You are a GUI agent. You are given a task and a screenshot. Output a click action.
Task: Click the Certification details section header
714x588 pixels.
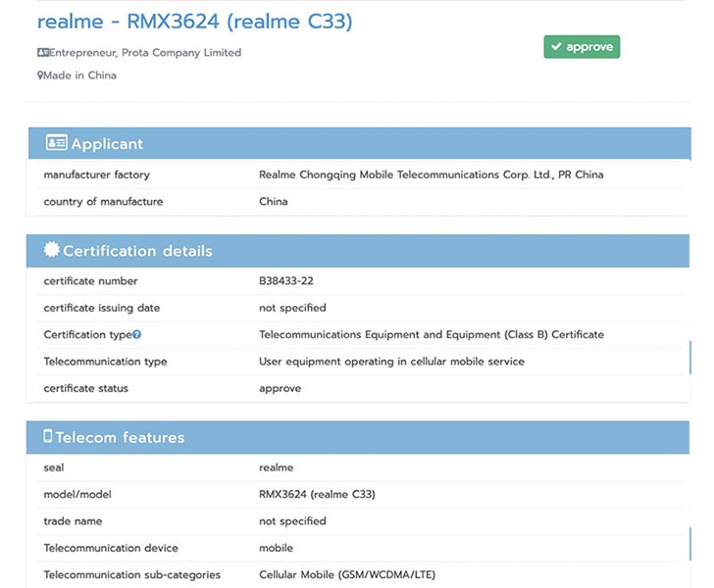pyautogui.click(x=358, y=251)
